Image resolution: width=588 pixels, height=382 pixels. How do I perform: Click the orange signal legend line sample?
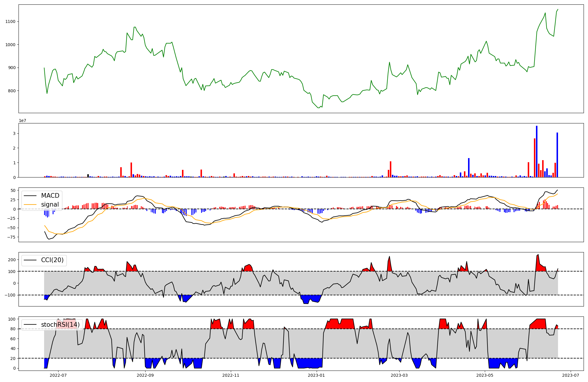(30, 205)
